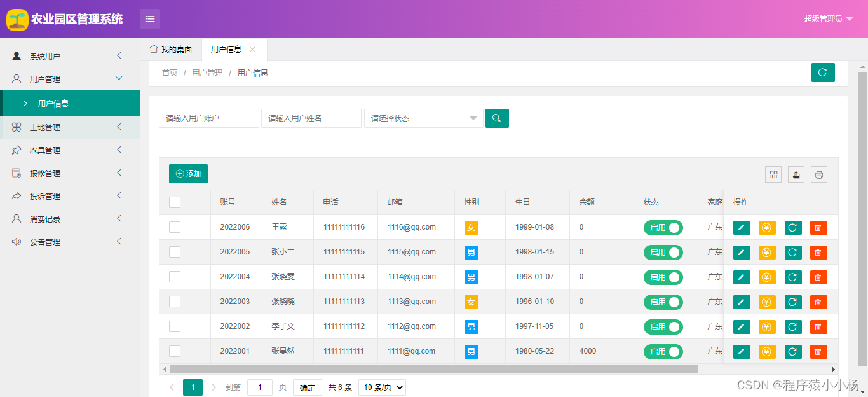
Task: Click the green refresh button near breadcrumb
Action: click(x=823, y=73)
